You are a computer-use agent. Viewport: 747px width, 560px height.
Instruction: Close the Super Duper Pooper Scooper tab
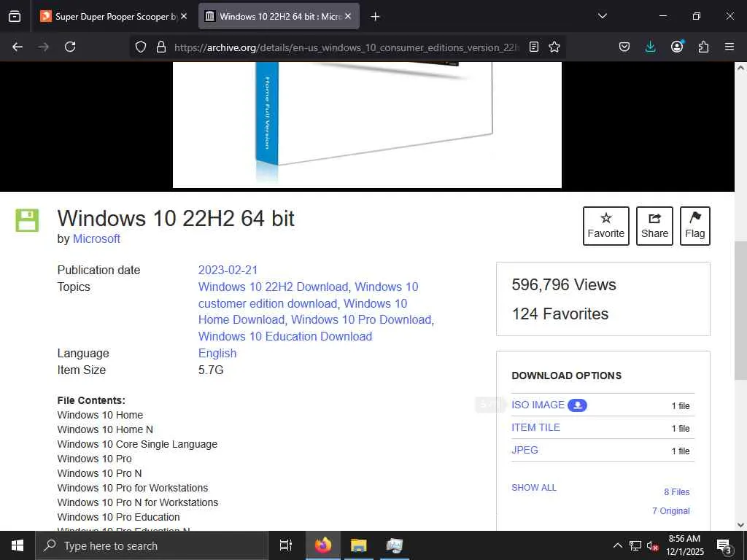[184, 16]
